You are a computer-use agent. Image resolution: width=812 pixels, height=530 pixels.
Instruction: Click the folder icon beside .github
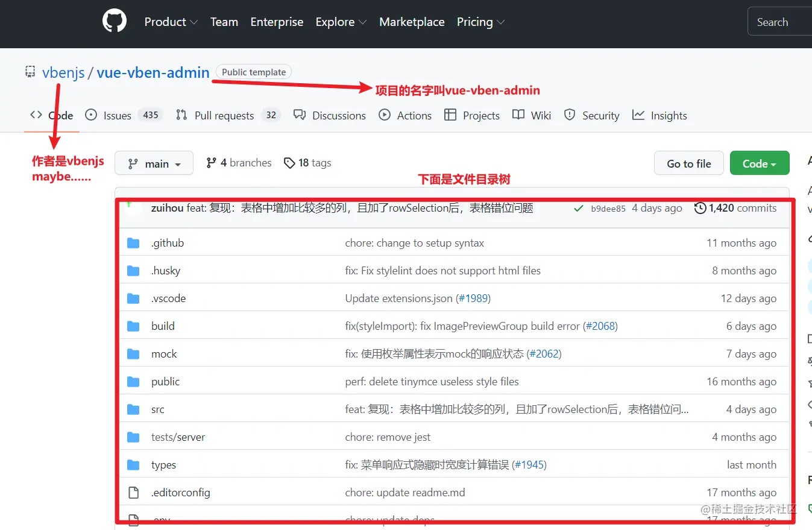tap(133, 243)
